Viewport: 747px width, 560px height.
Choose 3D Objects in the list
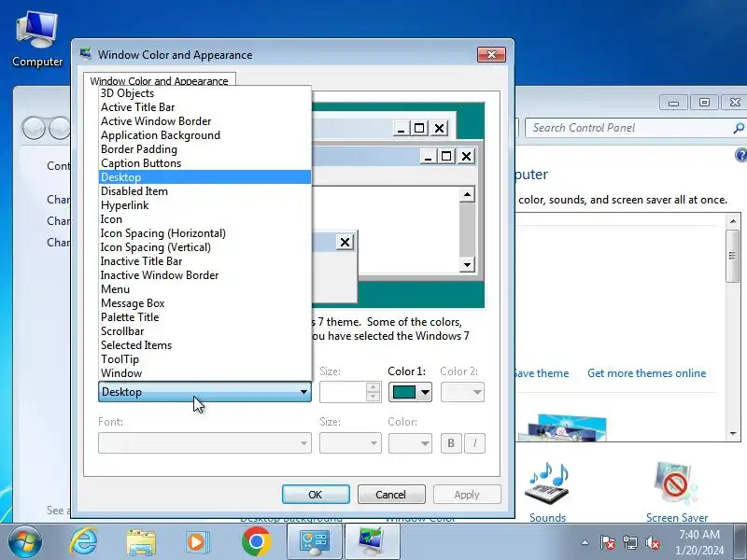tap(204, 93)
